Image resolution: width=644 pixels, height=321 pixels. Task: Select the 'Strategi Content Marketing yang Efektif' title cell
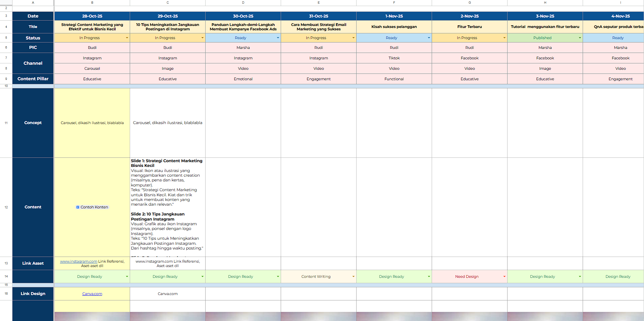[92, 27]
